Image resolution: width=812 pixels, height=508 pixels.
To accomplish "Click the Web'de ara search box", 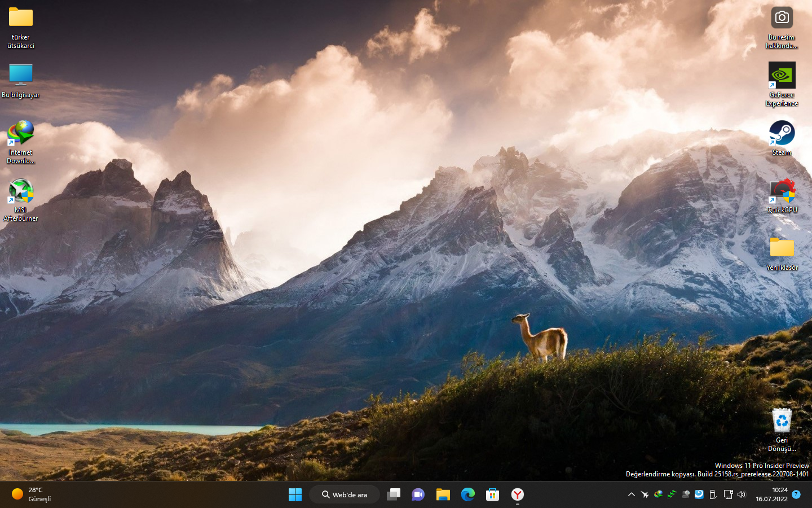I will click(345, 495).
